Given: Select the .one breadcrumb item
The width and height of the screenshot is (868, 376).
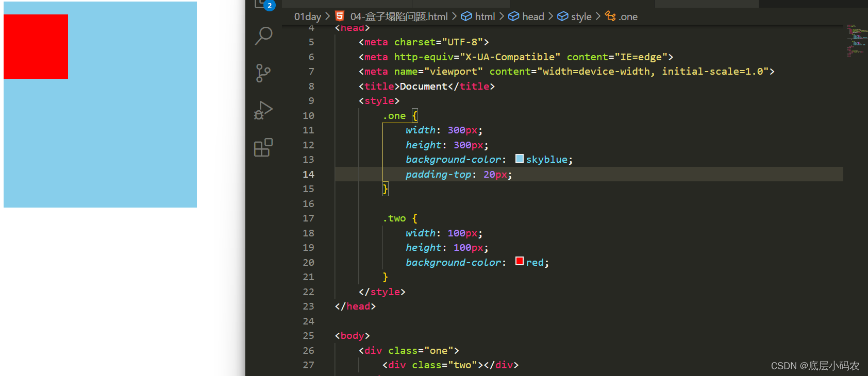Looking at the screenshot, I should pos(628,16).
